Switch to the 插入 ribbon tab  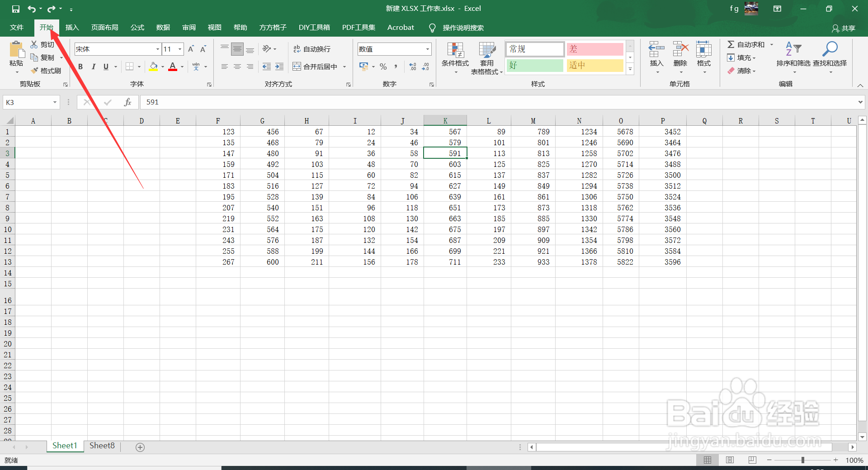tap(72, 27)
